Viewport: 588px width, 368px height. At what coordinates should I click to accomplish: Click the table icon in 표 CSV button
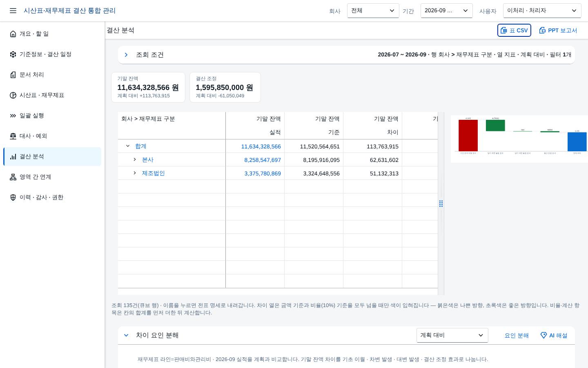504,30
